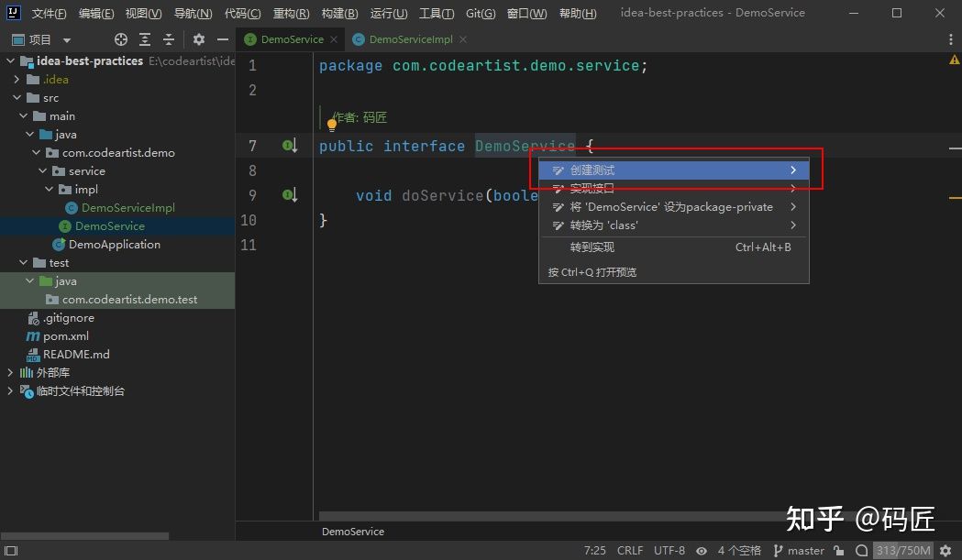Select the README.md file
Viewport: 962px width, 560px height.
76,355
